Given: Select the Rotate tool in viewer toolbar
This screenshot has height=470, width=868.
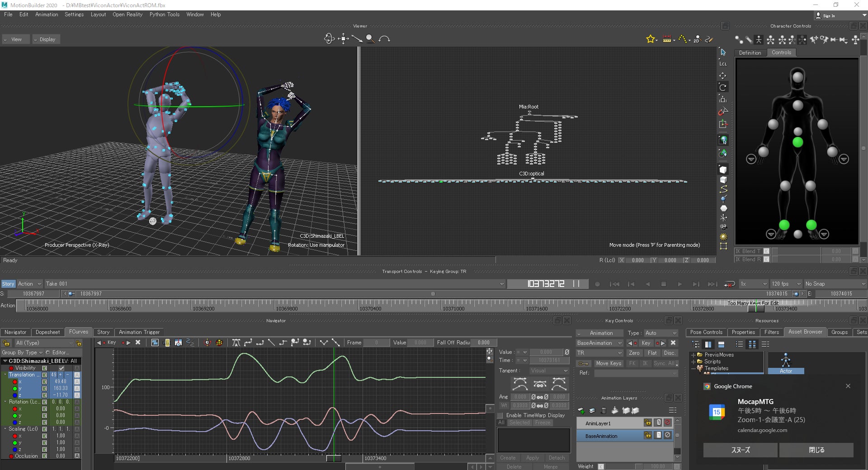Looking at the screenshot, I should point(722,87).
